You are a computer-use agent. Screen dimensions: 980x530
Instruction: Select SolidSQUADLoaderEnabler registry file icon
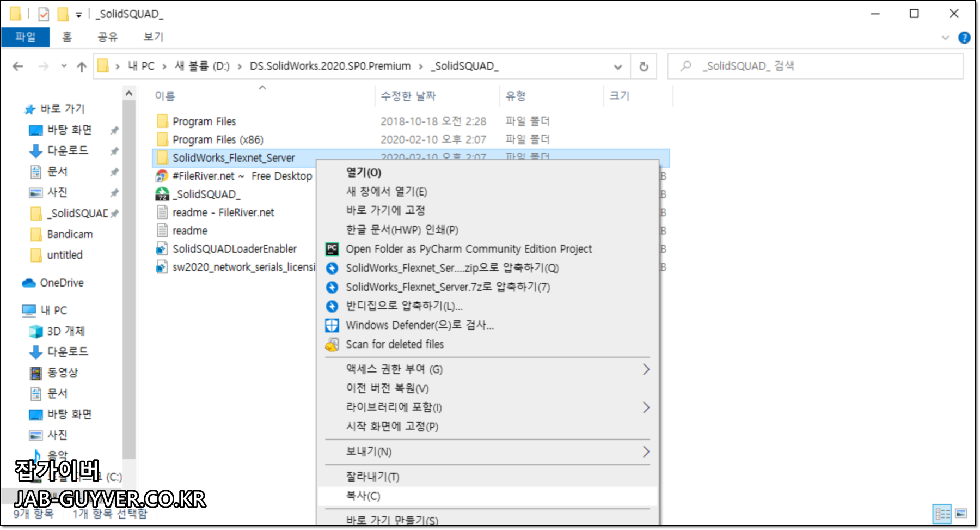pos(162,249)
